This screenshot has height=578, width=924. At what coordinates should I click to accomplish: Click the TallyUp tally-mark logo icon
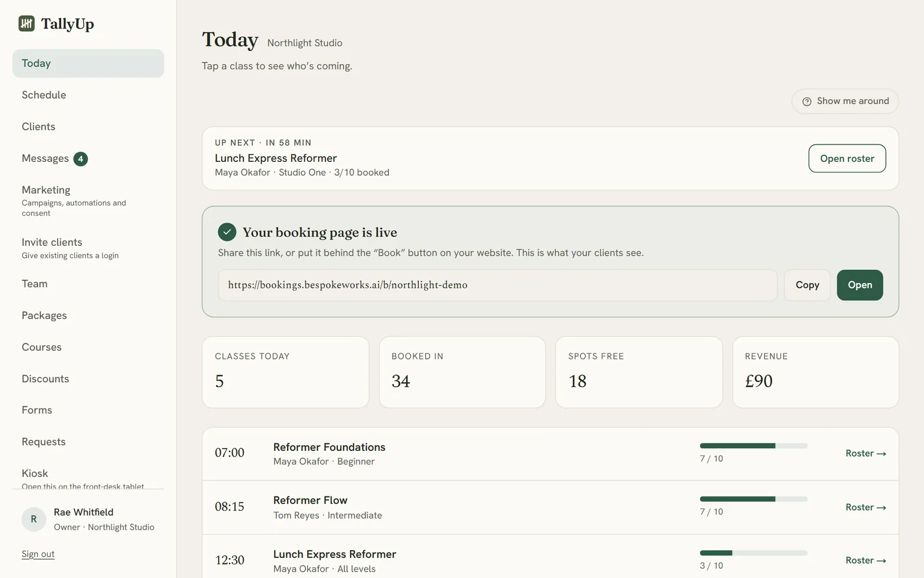(x=27, y=23)
